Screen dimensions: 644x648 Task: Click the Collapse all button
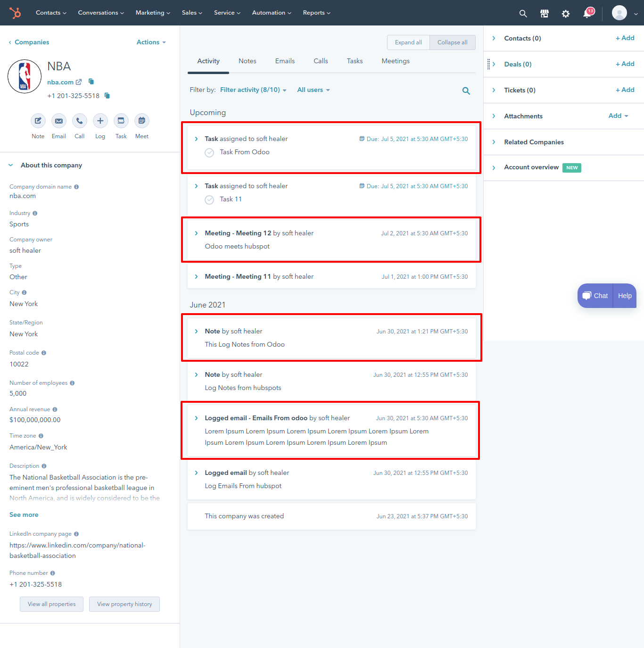[453, 42]
